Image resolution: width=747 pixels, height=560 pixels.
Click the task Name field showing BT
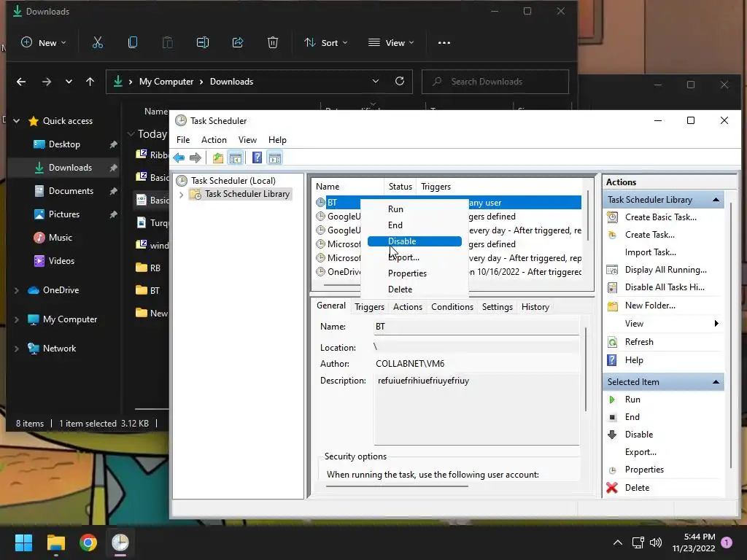click(476, 327)
